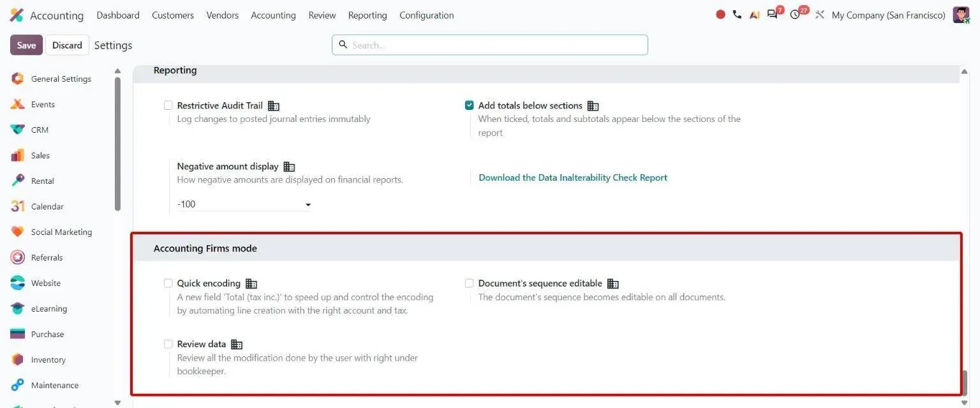
Task: Enable the Quick encoding checkbox
Action: coord(168,283)
